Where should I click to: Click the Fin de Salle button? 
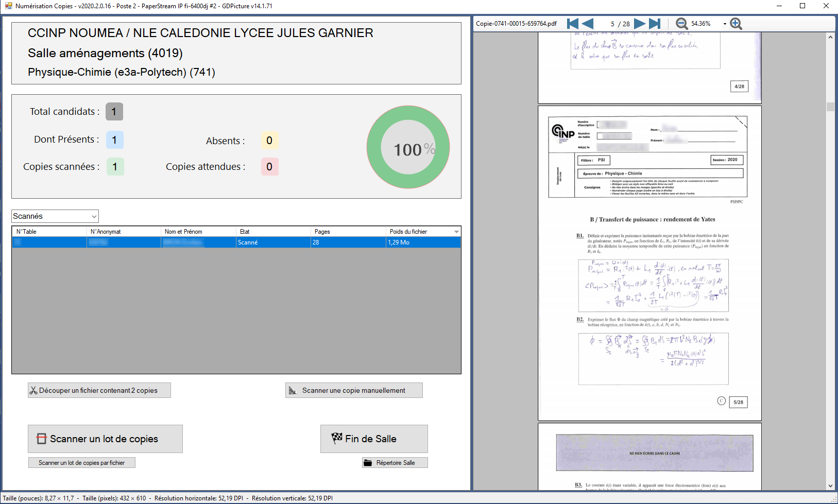(x=374, y=439)
